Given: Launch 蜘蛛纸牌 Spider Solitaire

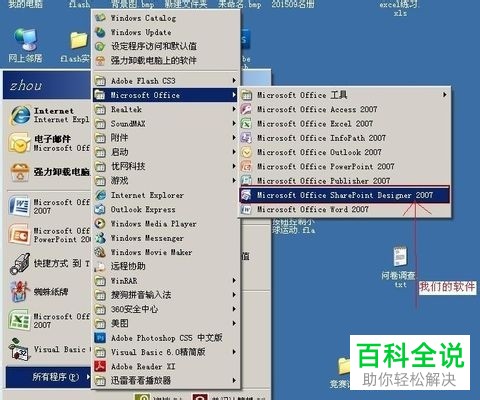Looking at the screenshot, I should pyautogui.click(x=49, y=292).
